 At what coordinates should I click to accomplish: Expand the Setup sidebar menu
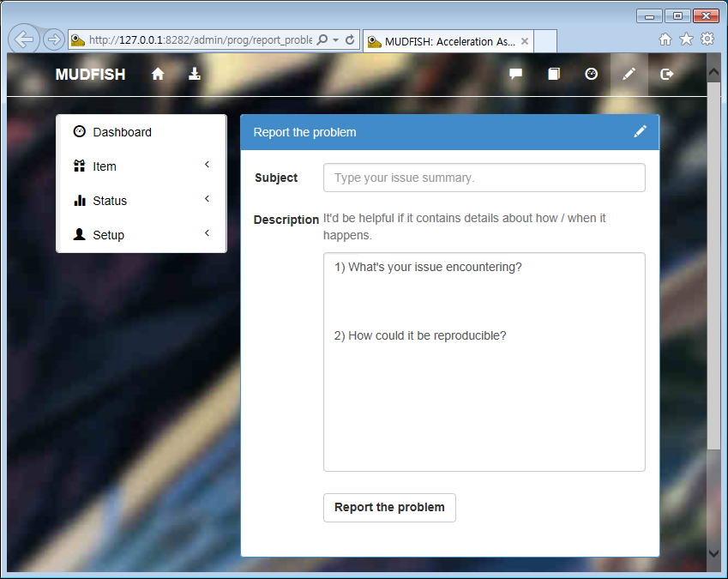point(108,235)
